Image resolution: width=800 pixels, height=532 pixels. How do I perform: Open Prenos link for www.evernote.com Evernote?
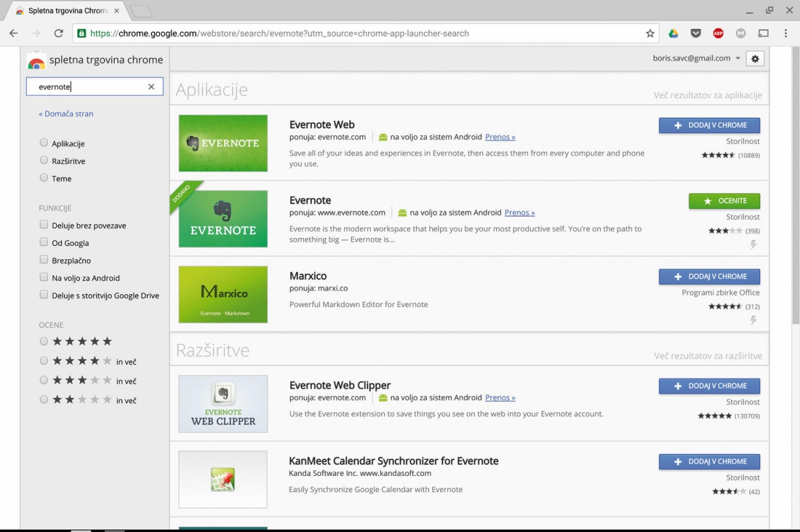click(x=519, y=213)
